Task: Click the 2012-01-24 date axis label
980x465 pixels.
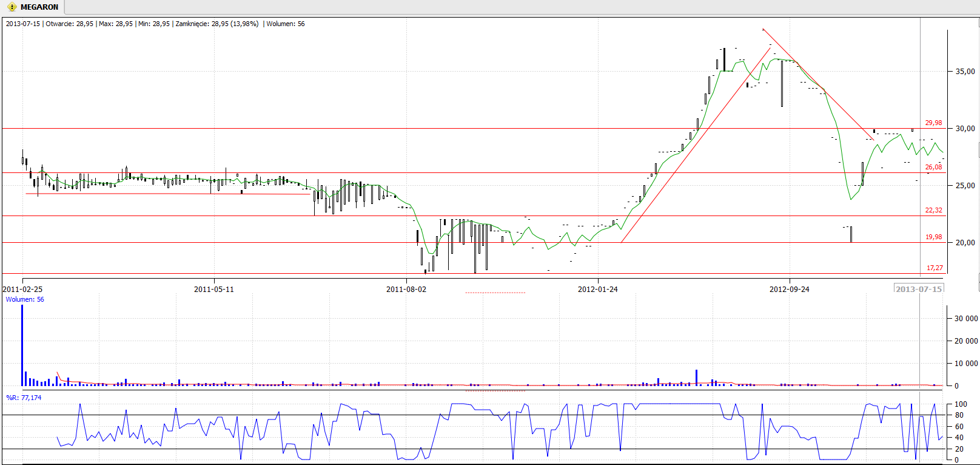Action: pos(598,290)
